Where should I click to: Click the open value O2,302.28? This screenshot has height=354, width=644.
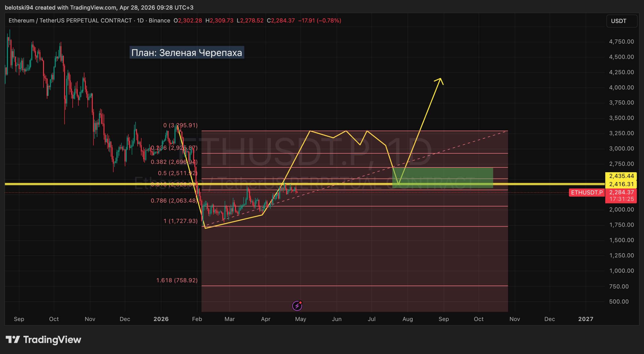pyautogui.click(x=188, y=20)
